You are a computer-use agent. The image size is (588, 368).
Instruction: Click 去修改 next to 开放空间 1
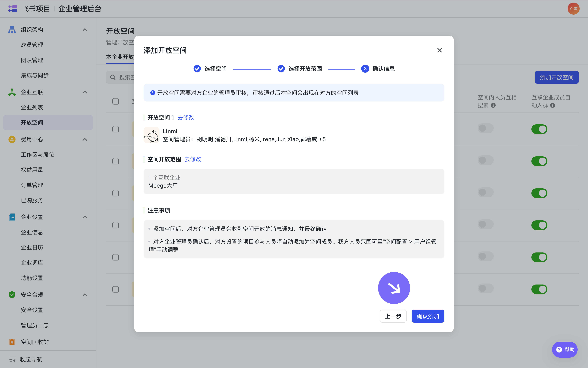186,118
